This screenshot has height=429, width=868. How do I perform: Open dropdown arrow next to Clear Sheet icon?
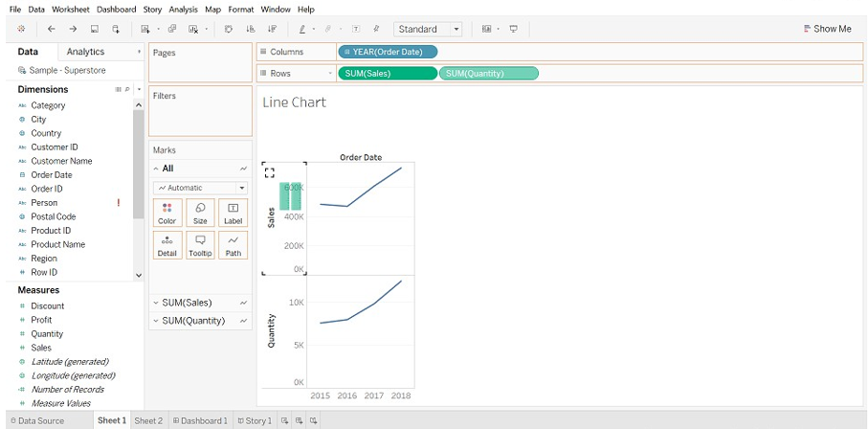pyautogui.click(x=206, y=29)
